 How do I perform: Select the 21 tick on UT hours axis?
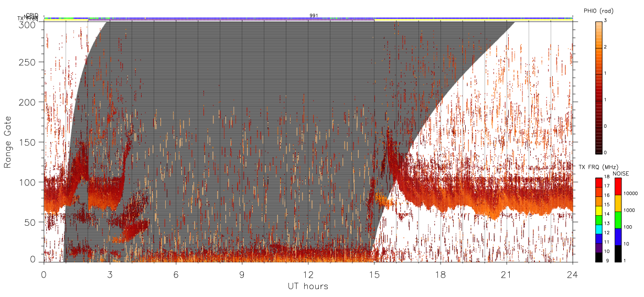coord(507,274)
